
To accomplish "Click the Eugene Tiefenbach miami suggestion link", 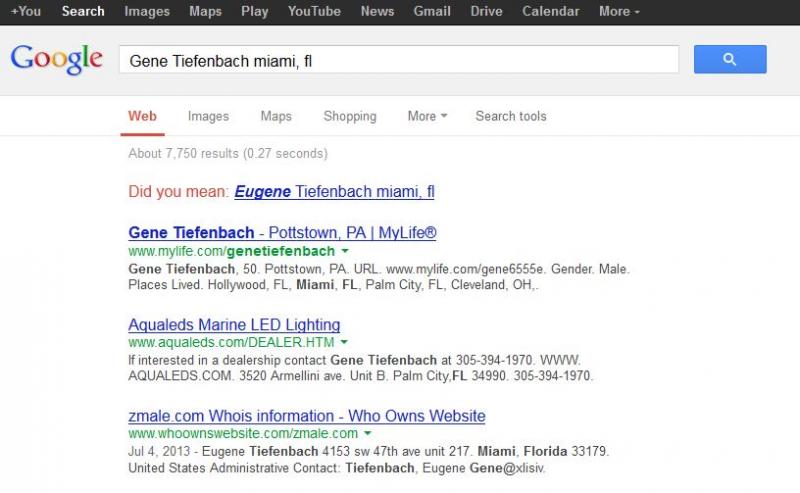I will 334,191.
